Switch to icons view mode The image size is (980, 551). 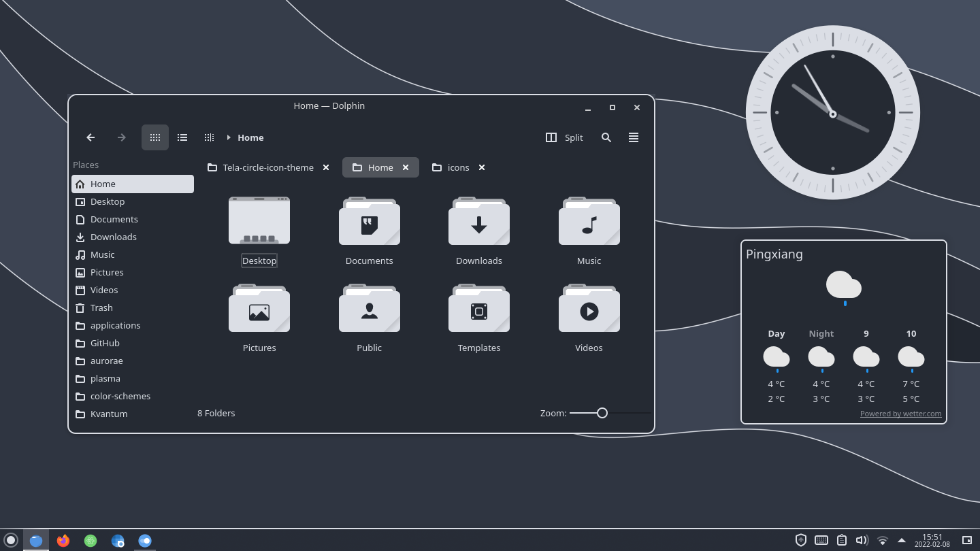[x=155, y=137]
